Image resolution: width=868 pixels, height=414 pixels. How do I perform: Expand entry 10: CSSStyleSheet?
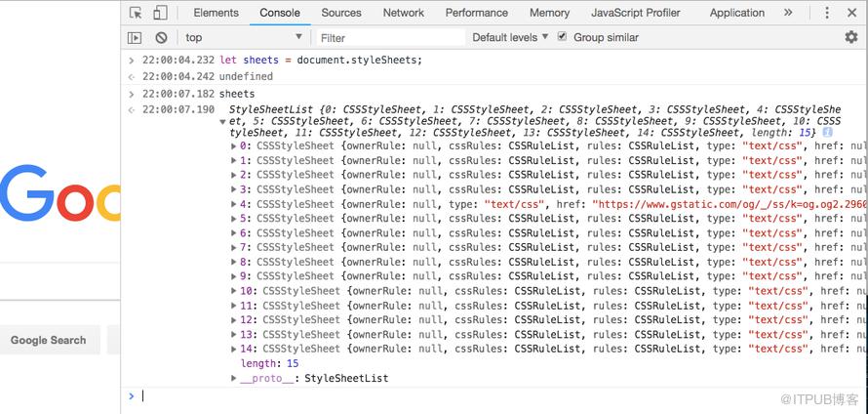click(x=234, y=291)
